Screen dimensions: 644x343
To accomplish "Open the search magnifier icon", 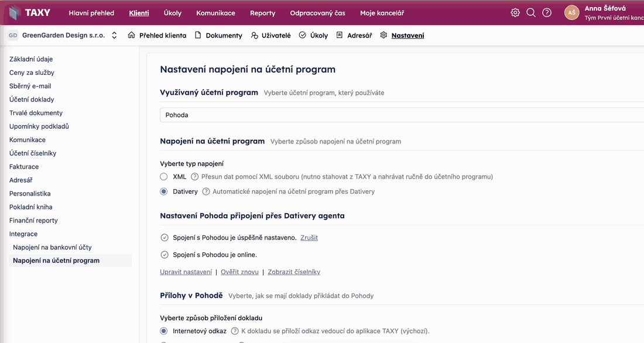I will (531, 13).
